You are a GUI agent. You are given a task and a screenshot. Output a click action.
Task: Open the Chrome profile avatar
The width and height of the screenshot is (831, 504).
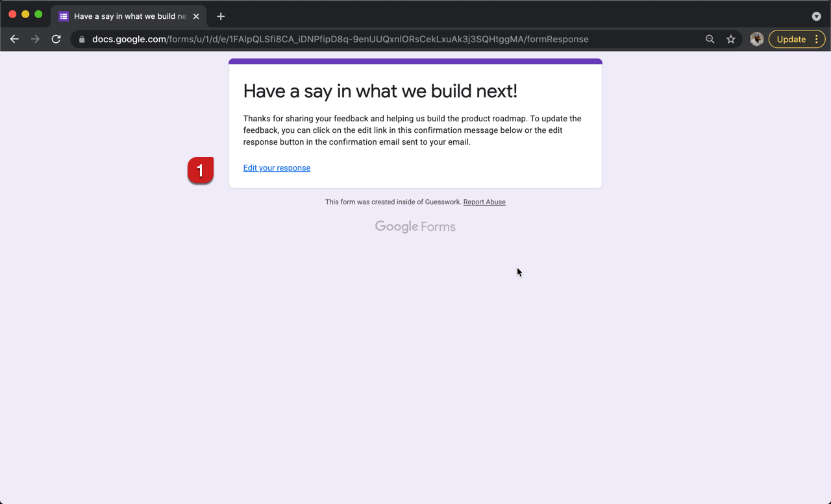click(756, 39)
